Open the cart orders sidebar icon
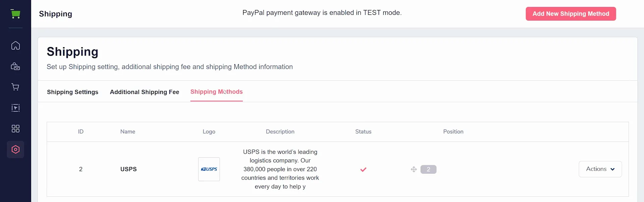Viewport: 644px width, 202px height. pyautogui.click(x=15, y=87)
